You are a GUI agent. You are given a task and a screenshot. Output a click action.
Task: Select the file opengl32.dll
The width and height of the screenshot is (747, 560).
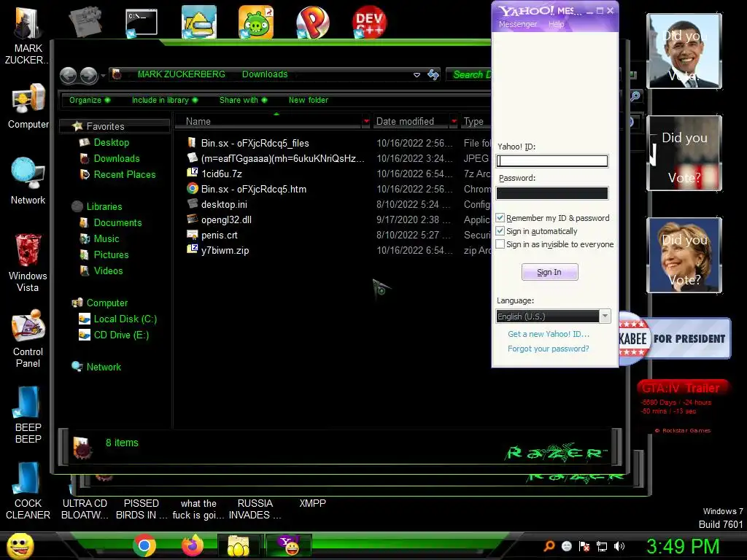(x=226, y=219)
